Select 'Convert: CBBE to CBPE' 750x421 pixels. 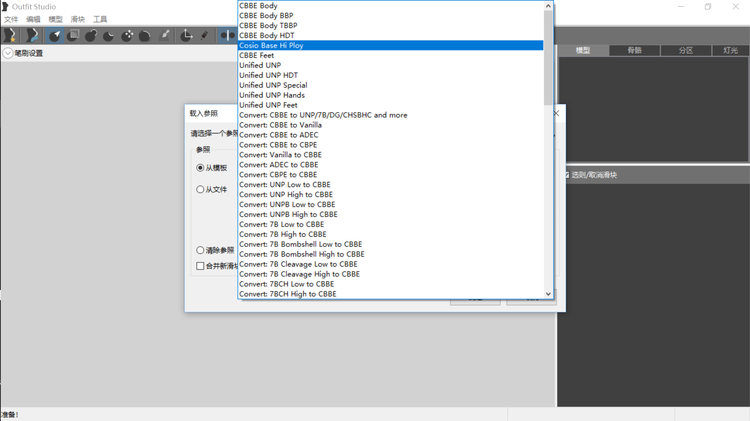click(x=391, y=145)
